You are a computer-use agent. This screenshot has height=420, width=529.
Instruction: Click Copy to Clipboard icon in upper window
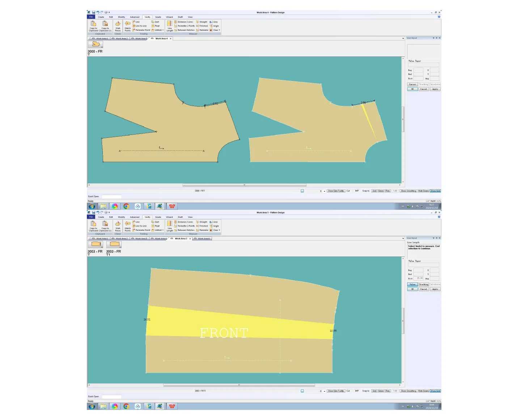93,26
